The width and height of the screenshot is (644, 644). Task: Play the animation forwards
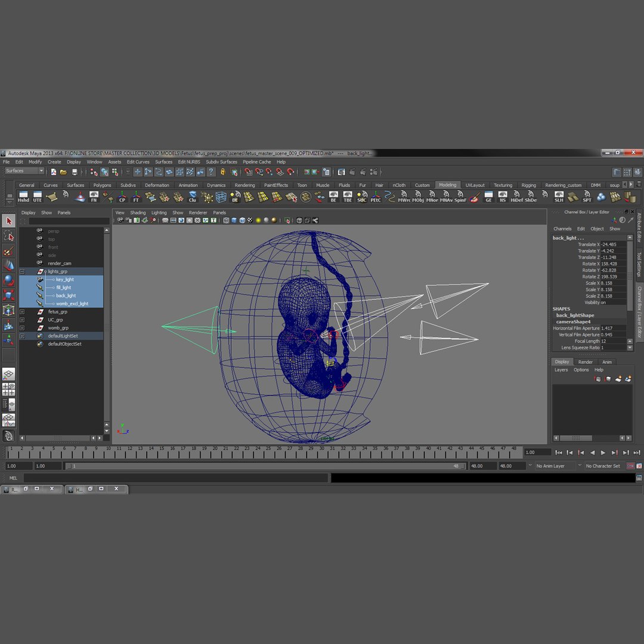pos(603,453)
